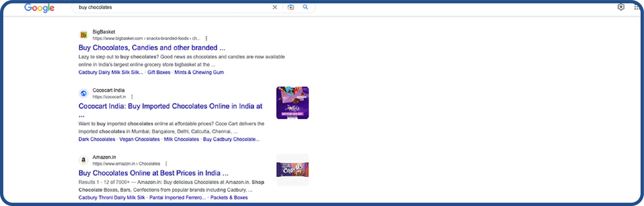Open more options for Cococart result
This screenshot has width=644, height=206.
[132, 97]
